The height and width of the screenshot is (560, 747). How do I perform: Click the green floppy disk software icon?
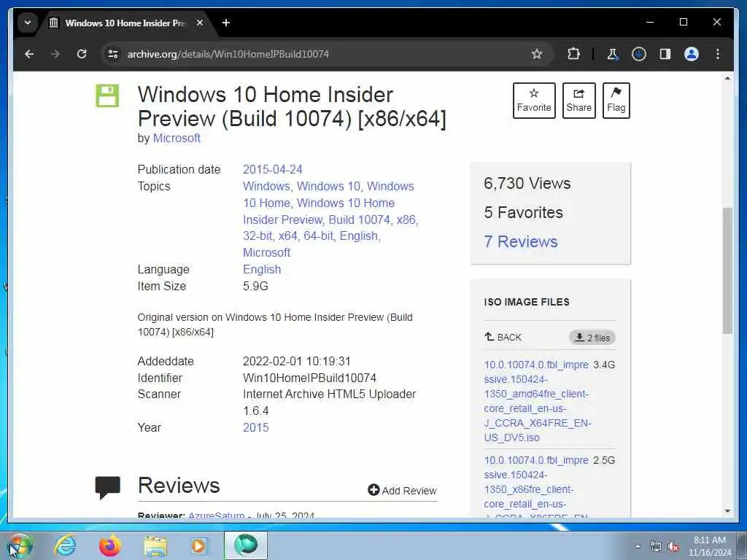(x=107, y=96)
